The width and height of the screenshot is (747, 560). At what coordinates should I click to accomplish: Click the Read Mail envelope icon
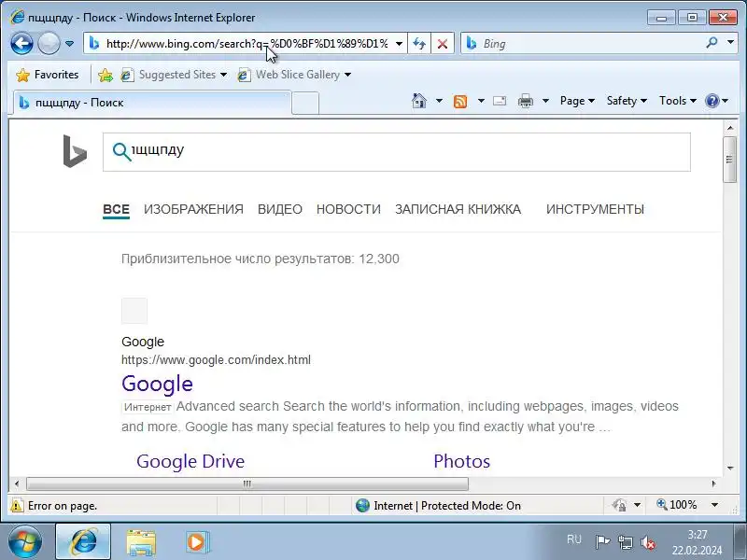[500, 101]
